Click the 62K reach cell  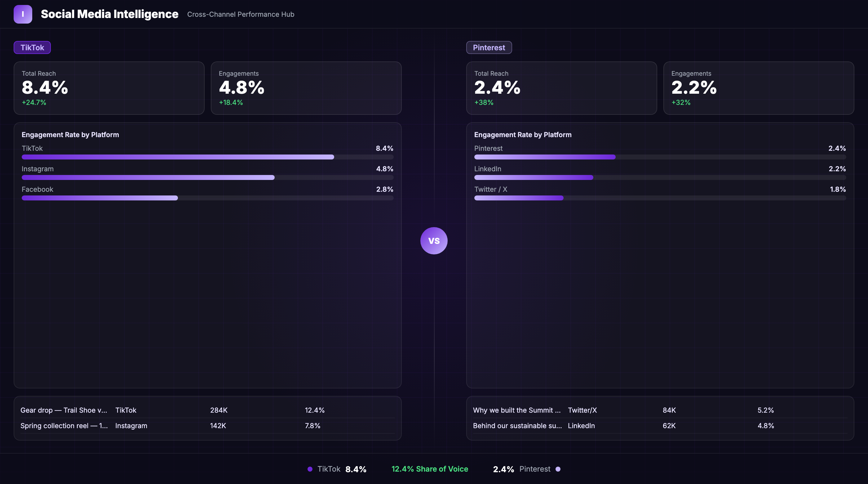pyautogui.click(x=669, y=426)
